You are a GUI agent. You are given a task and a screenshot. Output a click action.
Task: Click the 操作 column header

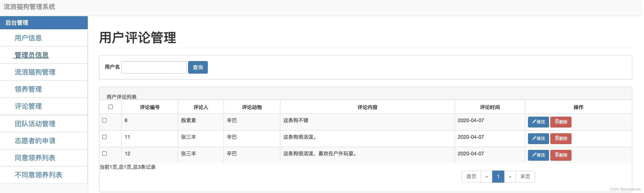tap(580, 107)
